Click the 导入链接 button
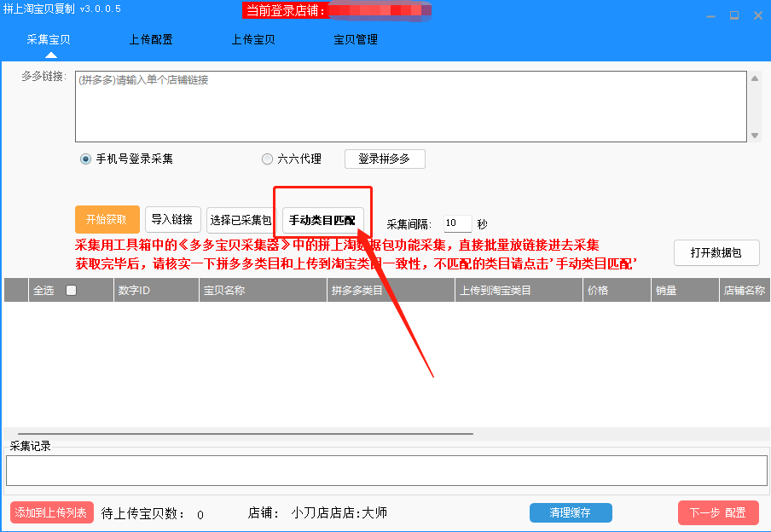The image size is (771, 532). tap(172, 219)
